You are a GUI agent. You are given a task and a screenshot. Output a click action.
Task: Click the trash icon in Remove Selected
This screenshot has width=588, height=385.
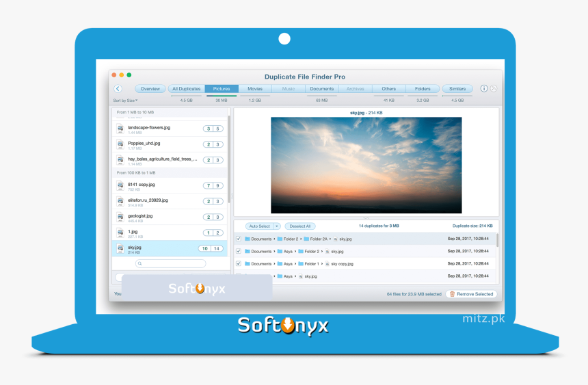pos(452,294)
